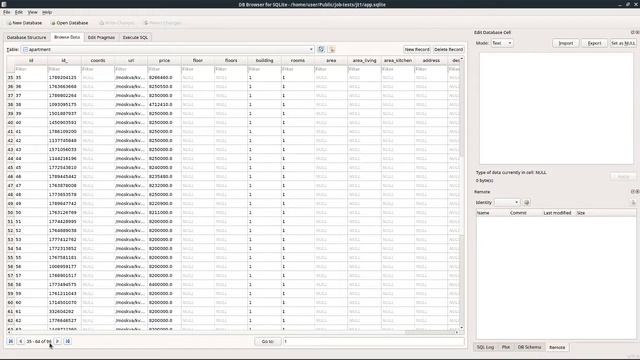Click the Delete Record button

[448, 49]
